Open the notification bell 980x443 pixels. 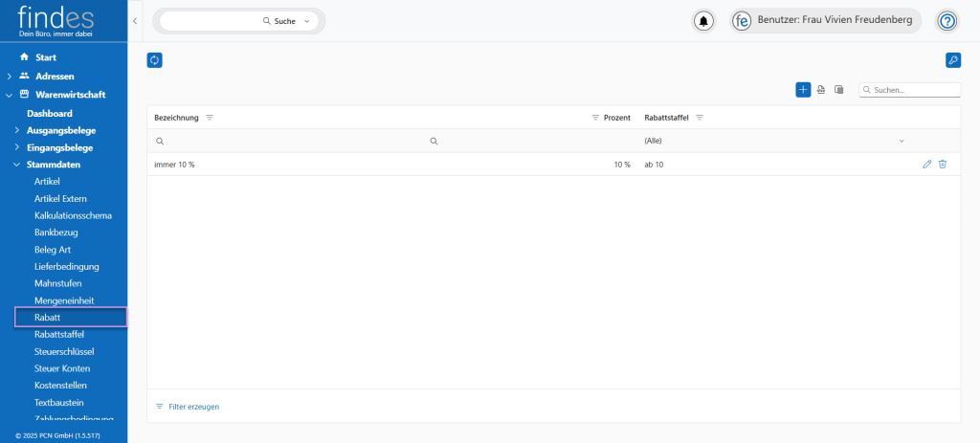(704, 21)
